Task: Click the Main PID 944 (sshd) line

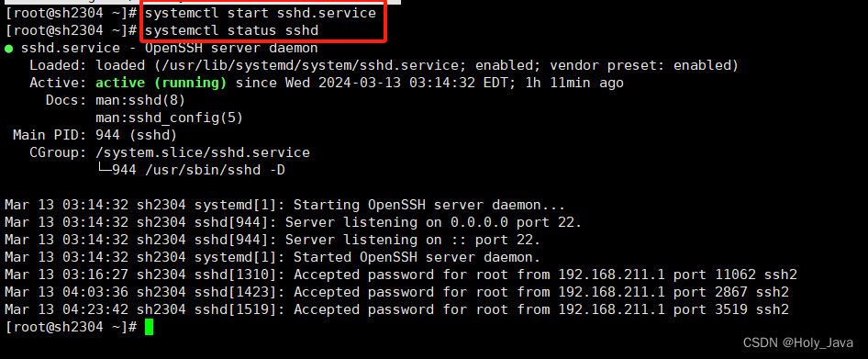Action: (95, 135)
